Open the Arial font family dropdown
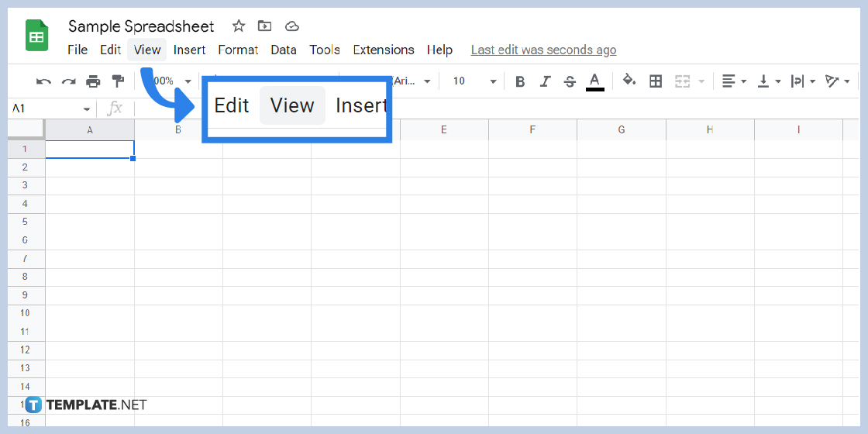This screenshot has height=434, width=868. click(411, 81)
